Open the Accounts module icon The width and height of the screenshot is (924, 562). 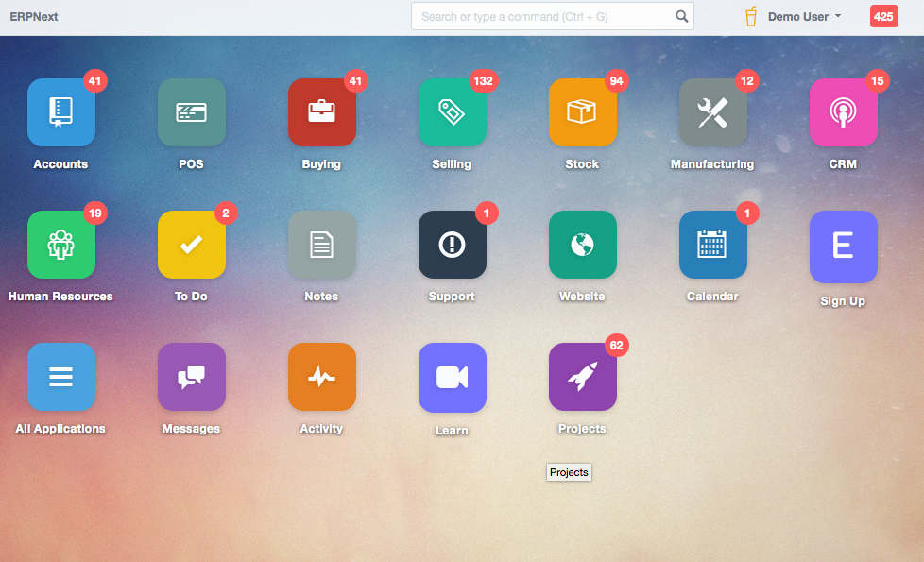tap(61, 112)
